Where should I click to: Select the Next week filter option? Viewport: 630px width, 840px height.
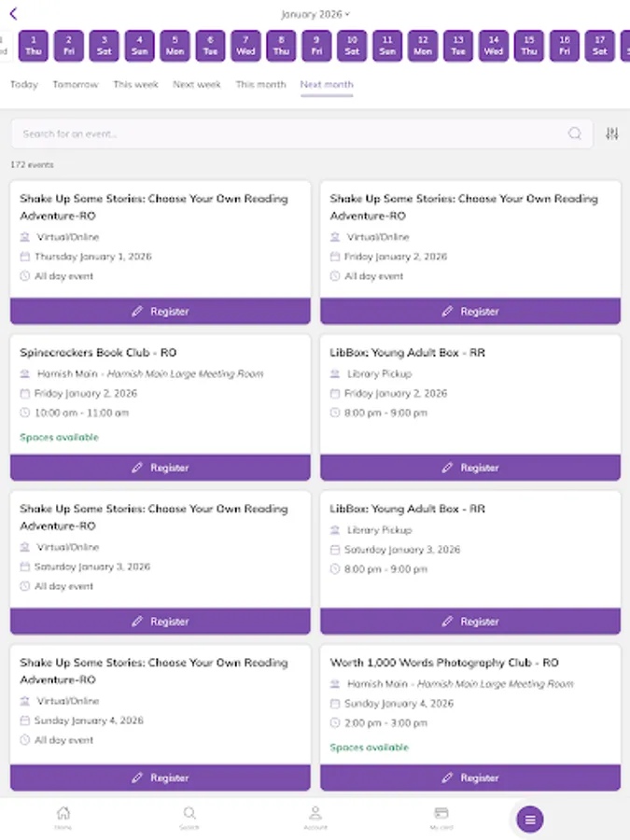tap(196, 84)
